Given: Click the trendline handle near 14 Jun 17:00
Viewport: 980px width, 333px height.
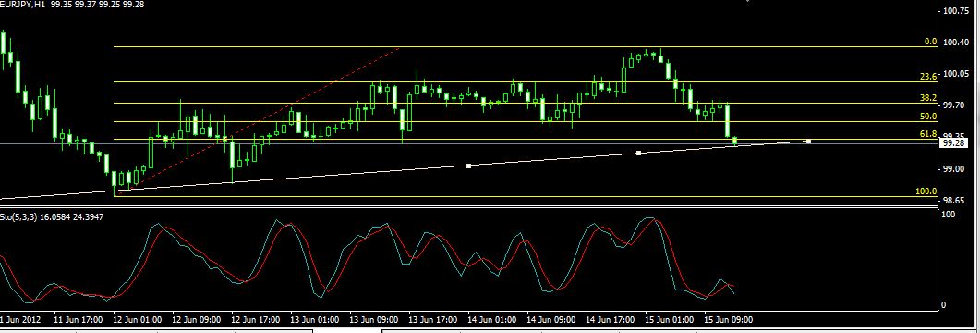Looking at the screenshot, I should [x=638, y=153].
